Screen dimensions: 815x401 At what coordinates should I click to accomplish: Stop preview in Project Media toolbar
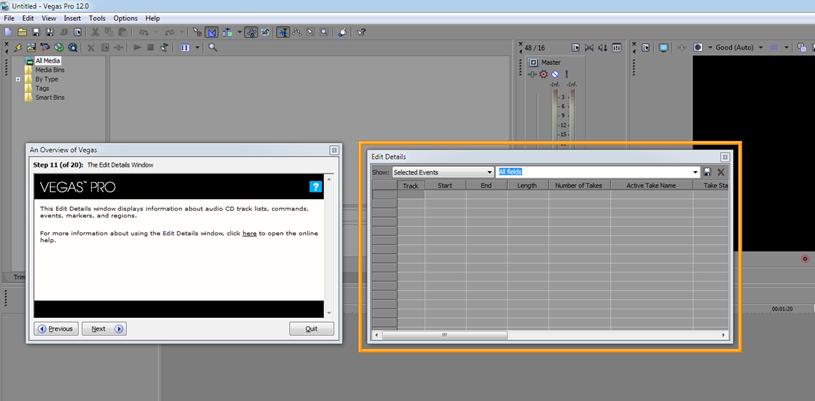point(150,47)
